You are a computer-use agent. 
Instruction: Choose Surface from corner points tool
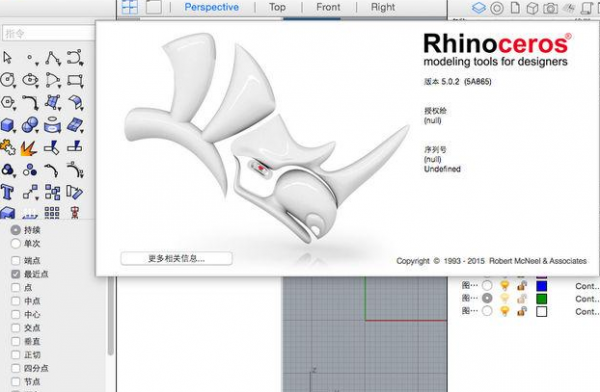[x=53, y=102]
